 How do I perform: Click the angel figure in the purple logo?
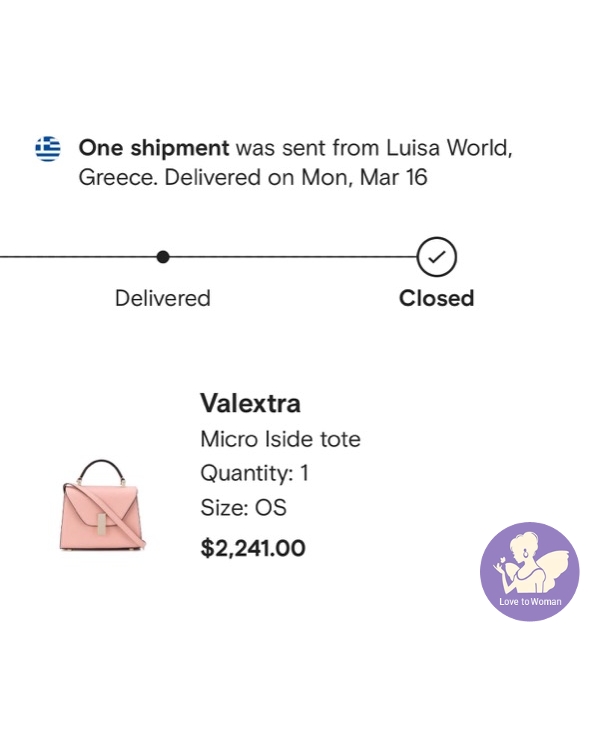(x=527, y=562)
